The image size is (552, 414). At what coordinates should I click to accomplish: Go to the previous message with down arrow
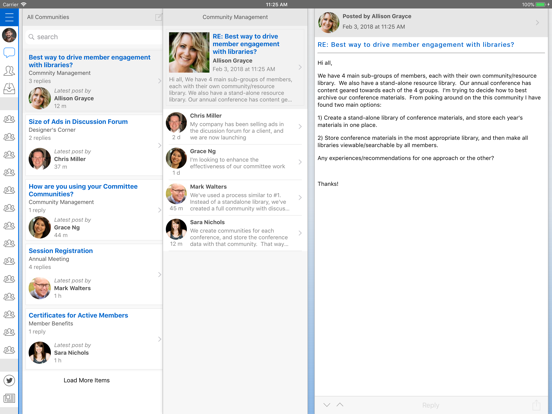point(327,405)
